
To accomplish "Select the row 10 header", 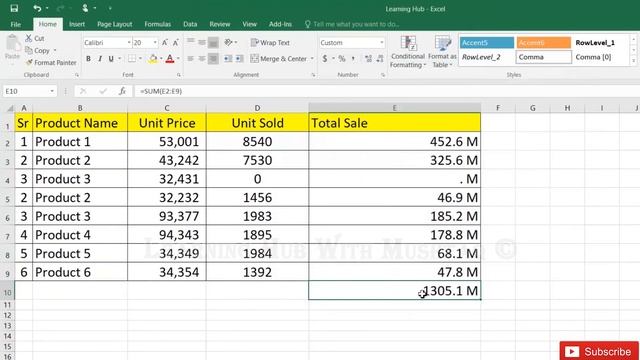I will [x=7, y=292].
